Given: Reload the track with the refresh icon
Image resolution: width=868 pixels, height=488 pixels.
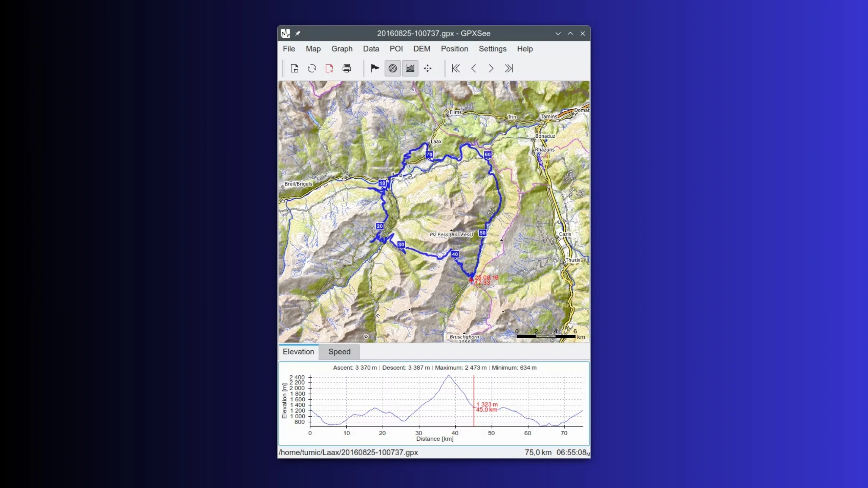Looking at the screenshot, I should click(x=312, y=68).
